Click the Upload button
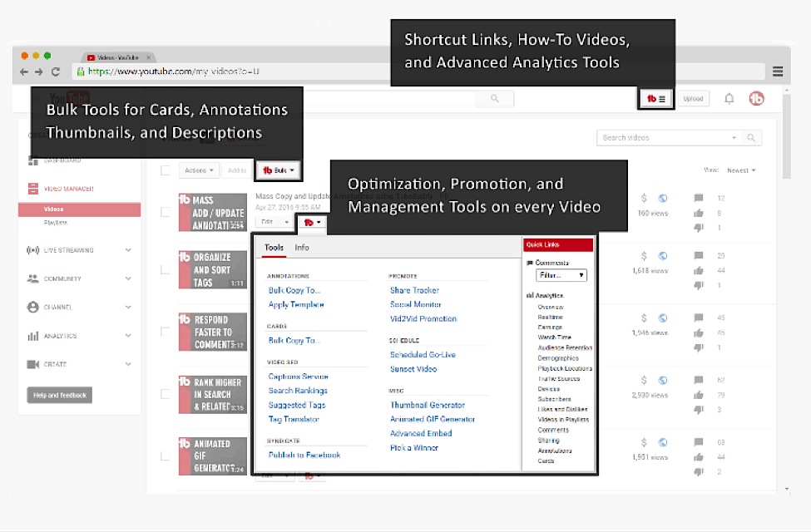The width and height of the screenshot is (811, 532). [x=693, y=99]
